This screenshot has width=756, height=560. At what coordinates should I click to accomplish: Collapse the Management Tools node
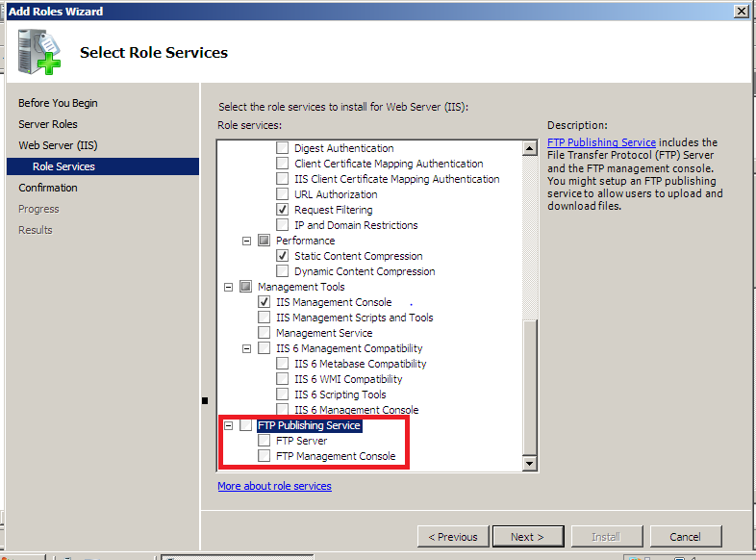tap(228, 287)
